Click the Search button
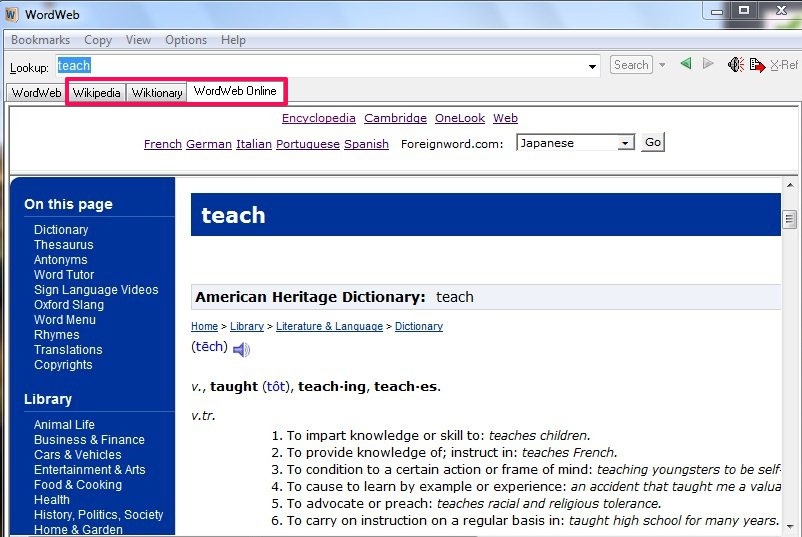The height and width of the screenshot is (537, 802). tap(631, 65)
